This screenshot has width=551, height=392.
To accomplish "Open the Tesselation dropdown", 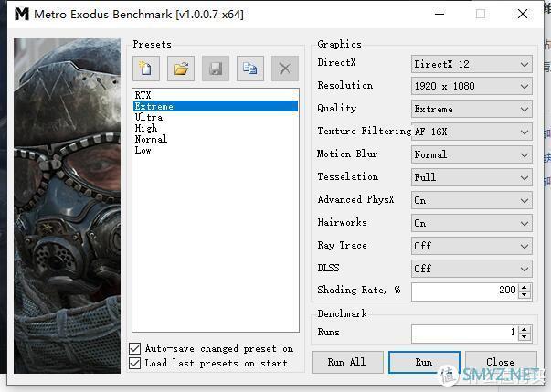I will 472,178.
